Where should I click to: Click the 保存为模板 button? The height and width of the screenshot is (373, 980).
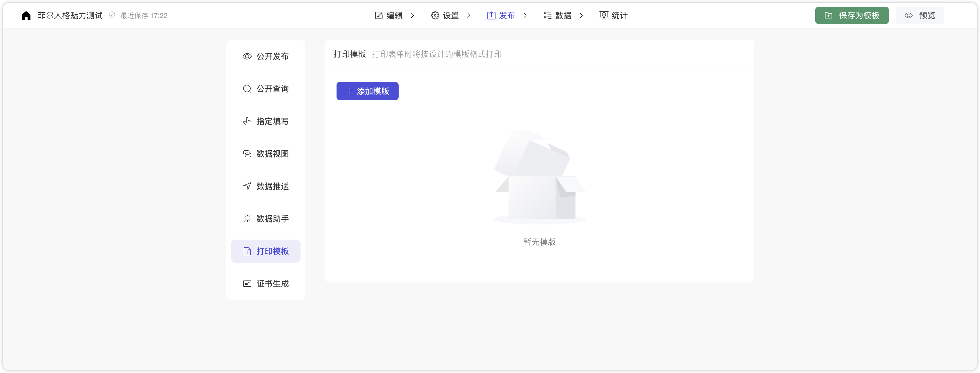pos(852,15)
